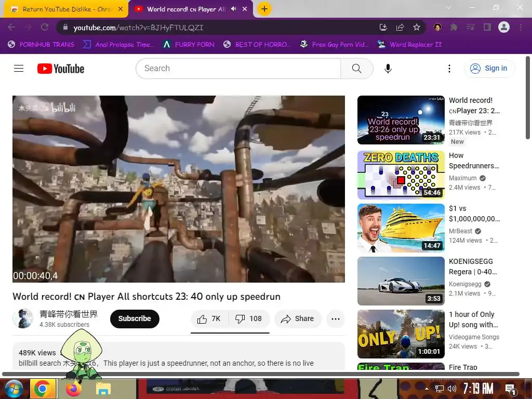This screenshot has width=532, height=399.
Task: Toggle the browser side panel
Action: pos(487,27)
